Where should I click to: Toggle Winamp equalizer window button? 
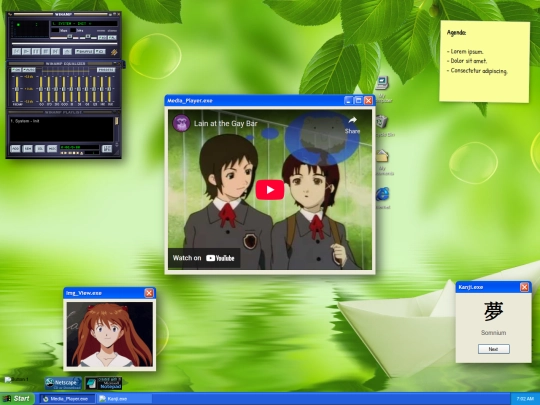102,38
